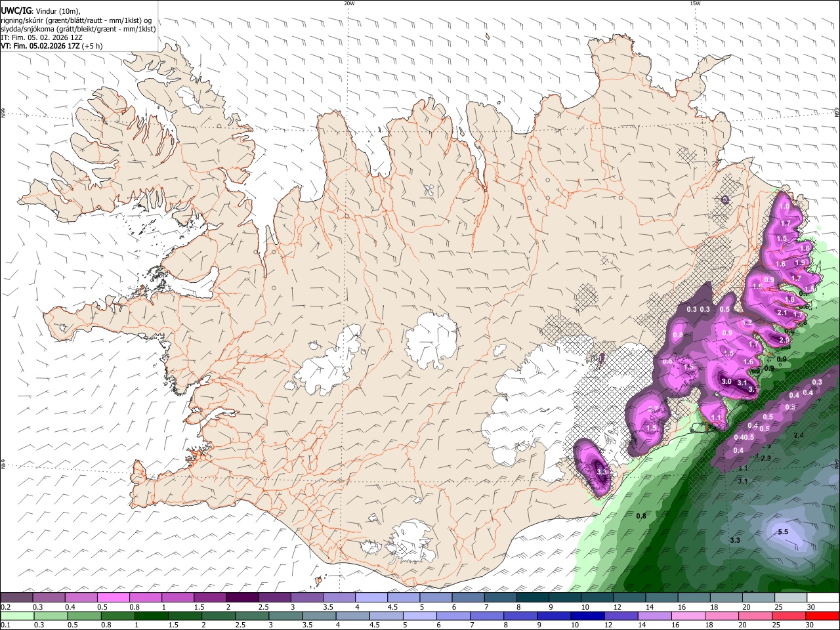Pick the palest green rain swatch between 0.1 and 0.3
840x630 pixels.
(16, 616)
